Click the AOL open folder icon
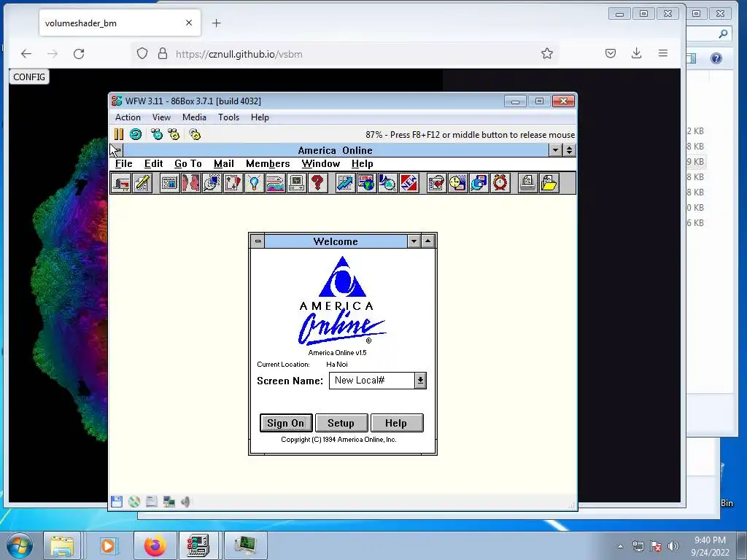Viewport: 747px width, 560px height. (x=549, y=183)
